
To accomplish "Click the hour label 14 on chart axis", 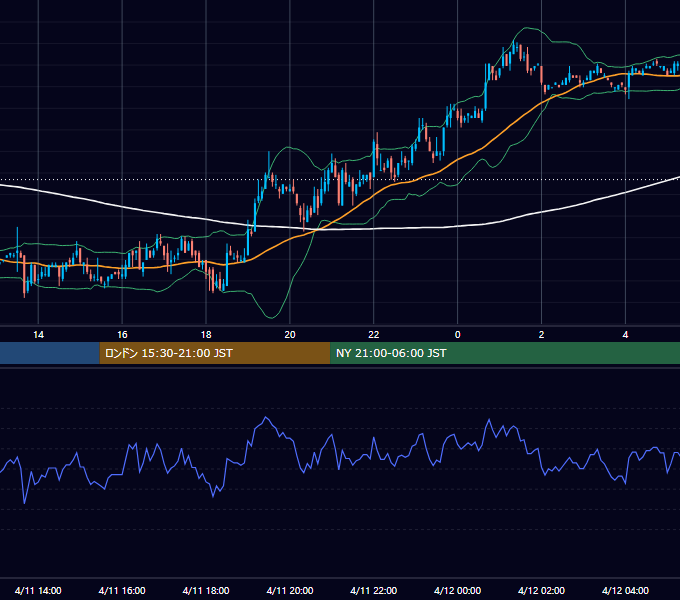I will click(x=38, y=335).
